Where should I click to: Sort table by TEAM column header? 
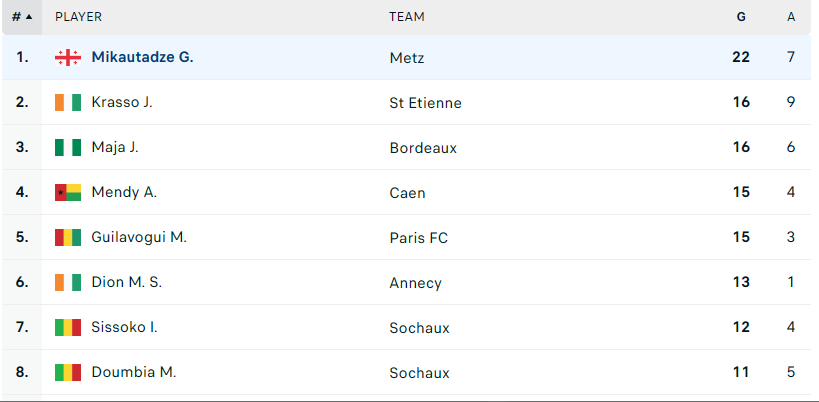pos(407,17)
